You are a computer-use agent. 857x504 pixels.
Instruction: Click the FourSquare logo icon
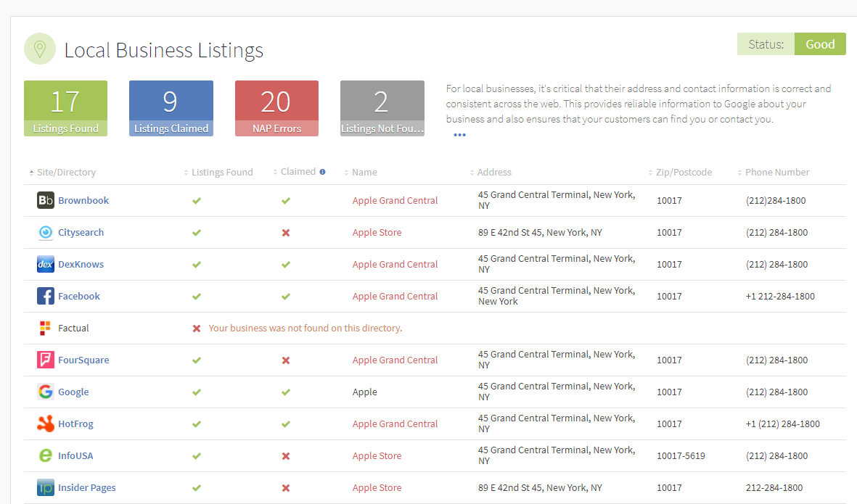point(46,360)
